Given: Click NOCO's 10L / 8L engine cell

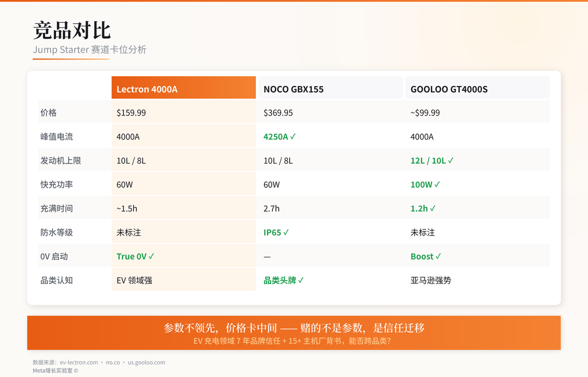Looking at the screenshot, I should [331, 160].
